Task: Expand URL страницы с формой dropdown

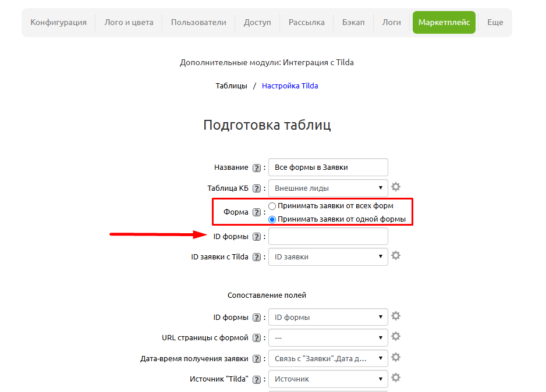Action: (328, 337)
